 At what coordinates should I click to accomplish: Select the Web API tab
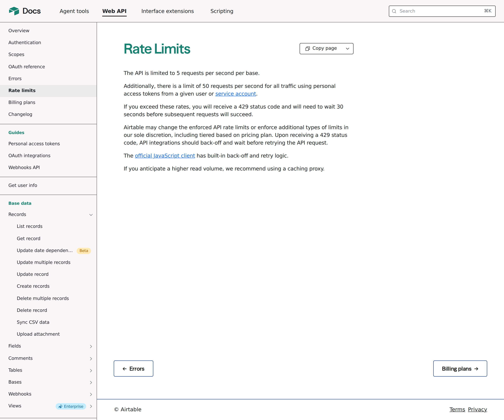pos(114,11)
